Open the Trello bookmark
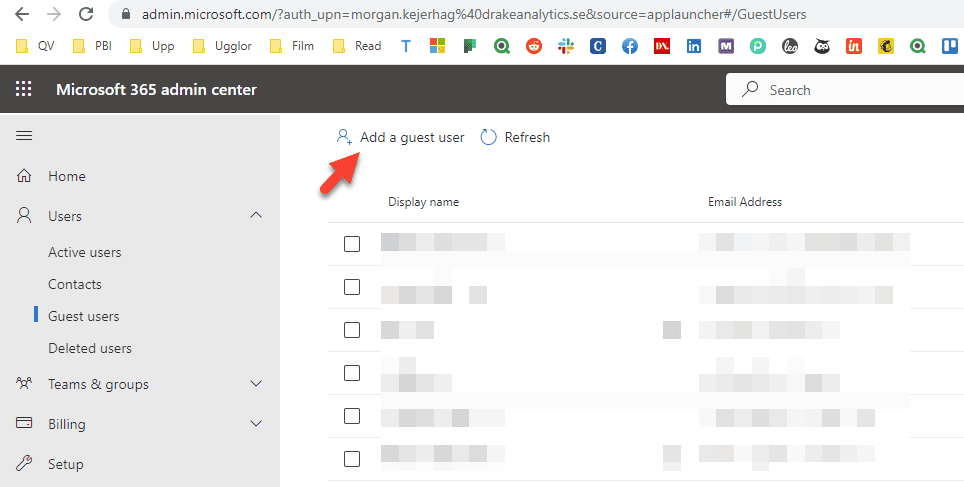Screen dimensions: 964x487 tap(950, 46)
